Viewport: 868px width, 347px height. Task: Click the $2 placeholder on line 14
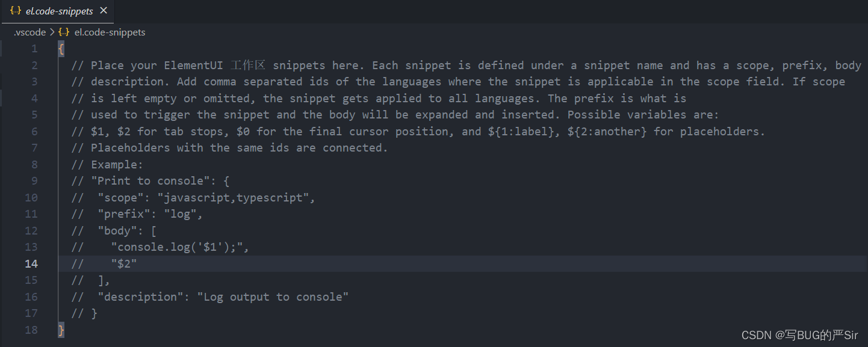pyautogui.click(x=125, y=263)
